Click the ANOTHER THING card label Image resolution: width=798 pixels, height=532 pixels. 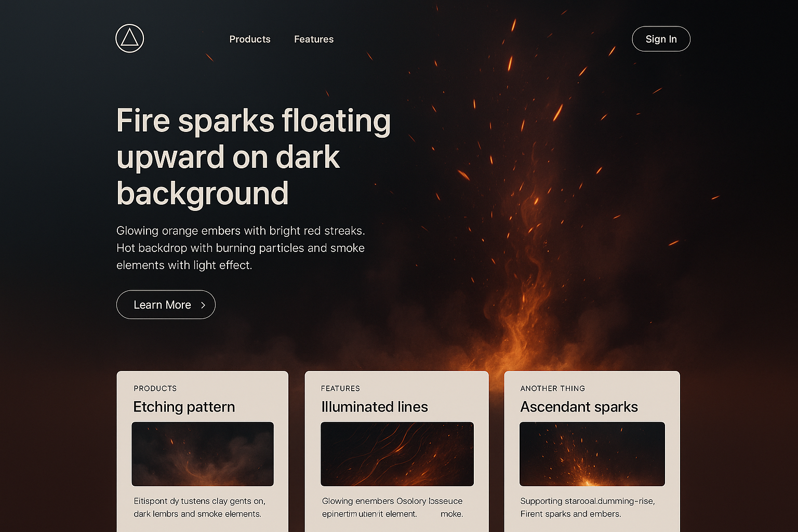pos(553,389)
